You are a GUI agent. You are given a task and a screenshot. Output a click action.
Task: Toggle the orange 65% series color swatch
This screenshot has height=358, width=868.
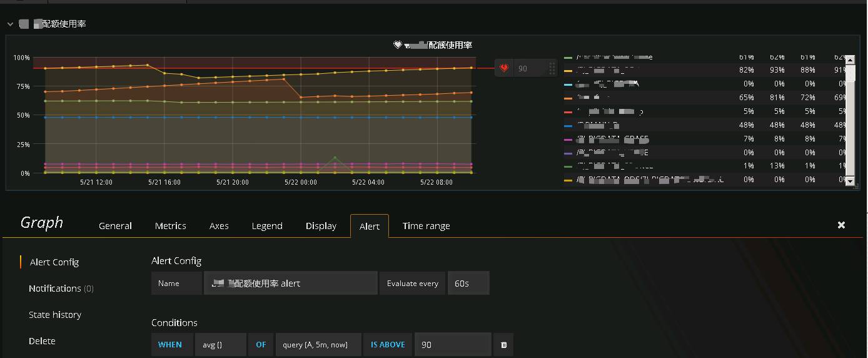pos(568,98)
